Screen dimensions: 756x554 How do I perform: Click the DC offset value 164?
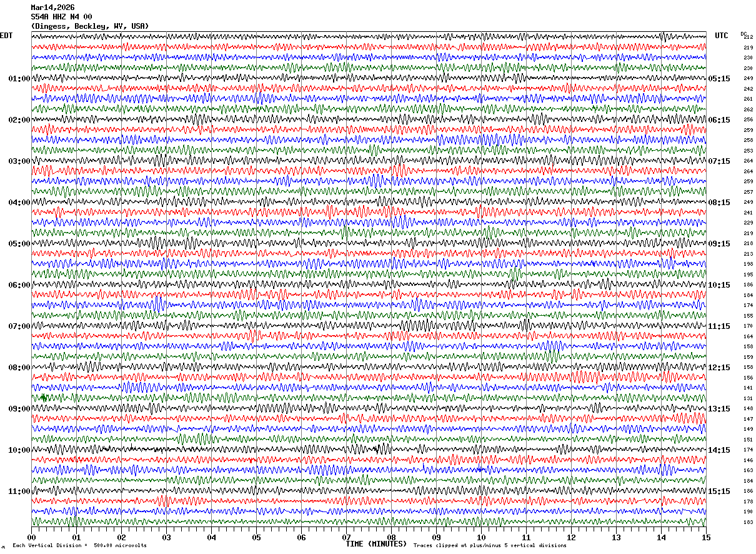click(748, 336)
